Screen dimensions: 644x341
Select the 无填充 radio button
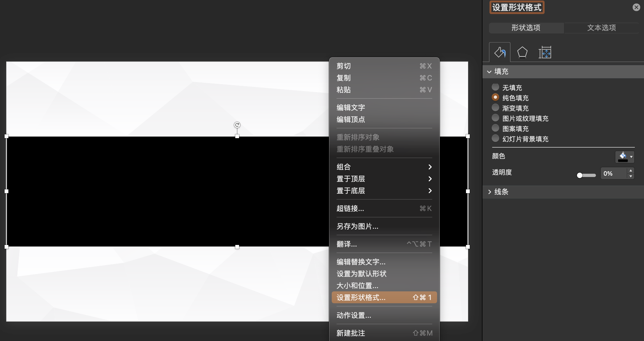[495, 87]
